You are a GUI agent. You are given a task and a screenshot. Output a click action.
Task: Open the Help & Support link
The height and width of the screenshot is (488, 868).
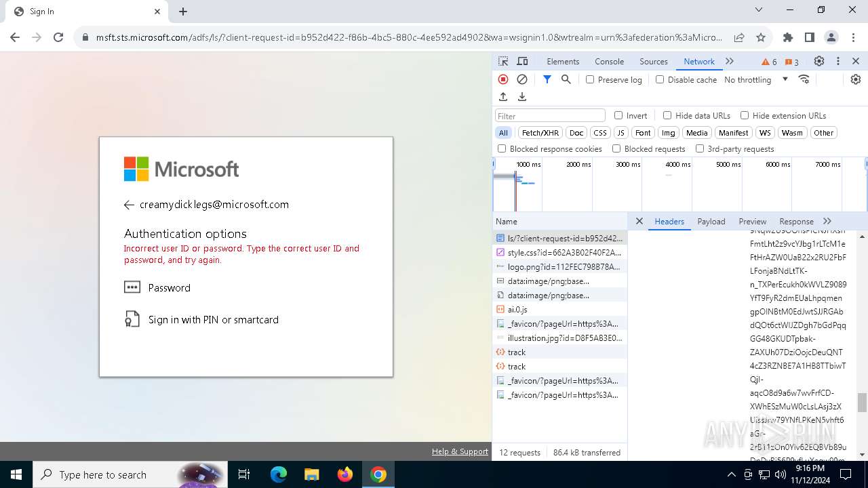tap(460, 451)
